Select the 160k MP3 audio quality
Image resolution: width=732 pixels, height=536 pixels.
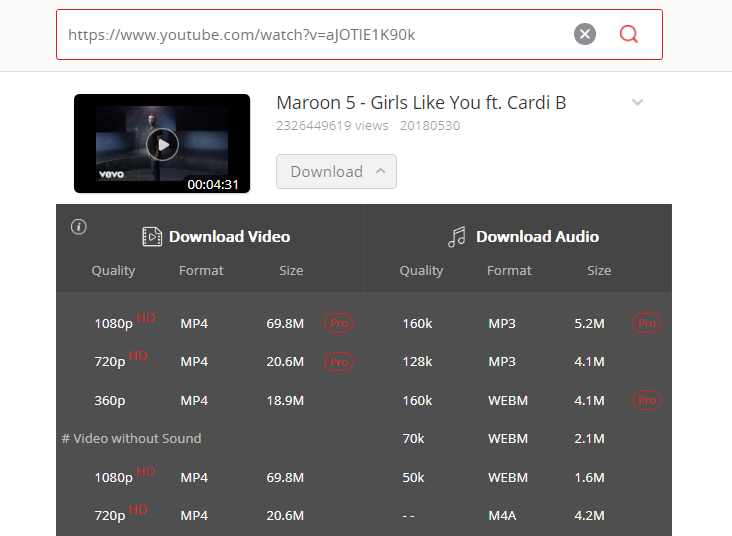(x=417, y=323)
